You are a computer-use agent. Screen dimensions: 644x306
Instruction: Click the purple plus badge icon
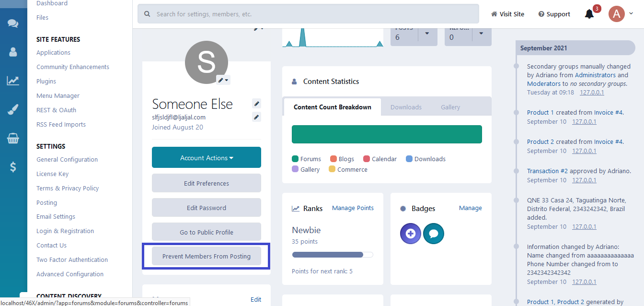click(410, 234)
